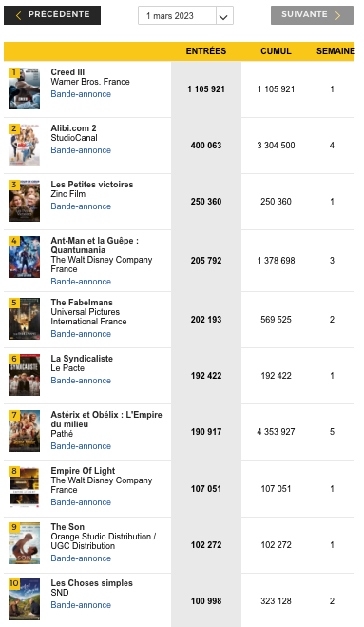Open the Astérix et Obélix poster
Viewport: 364px width, 627px height.
(25, 431)
